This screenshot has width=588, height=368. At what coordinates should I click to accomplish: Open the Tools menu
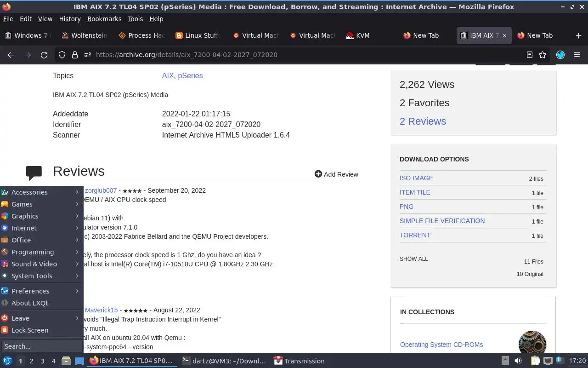[136, 19]
